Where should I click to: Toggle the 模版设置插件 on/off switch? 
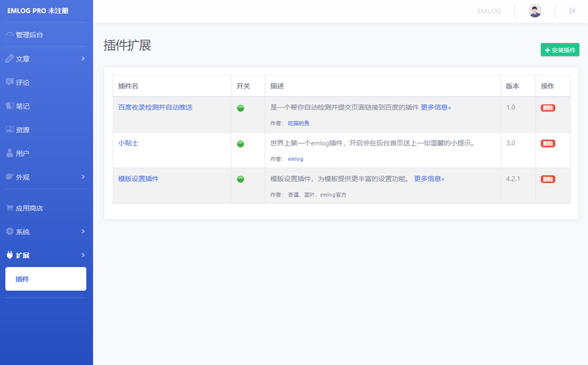coord(241,179)
